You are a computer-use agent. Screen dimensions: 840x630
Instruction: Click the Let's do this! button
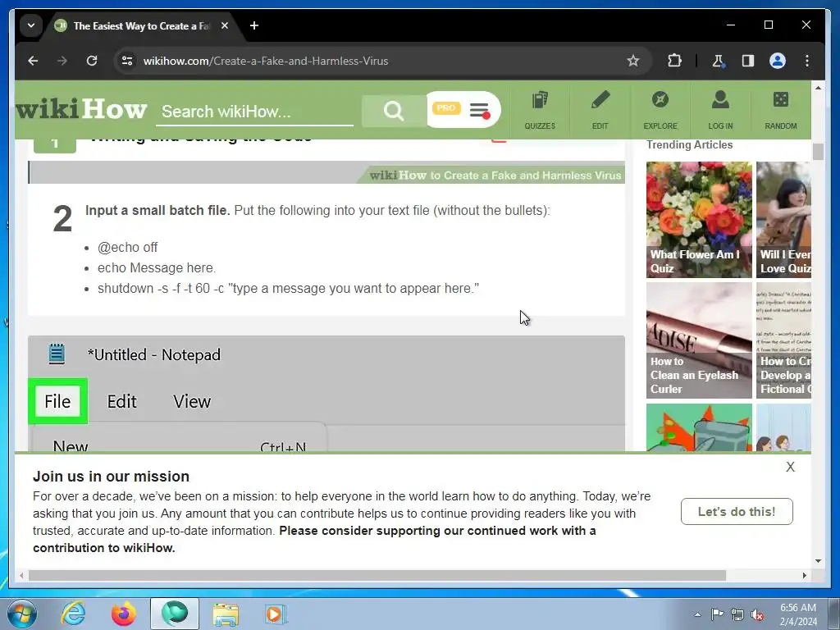click(x=737, y=512)
